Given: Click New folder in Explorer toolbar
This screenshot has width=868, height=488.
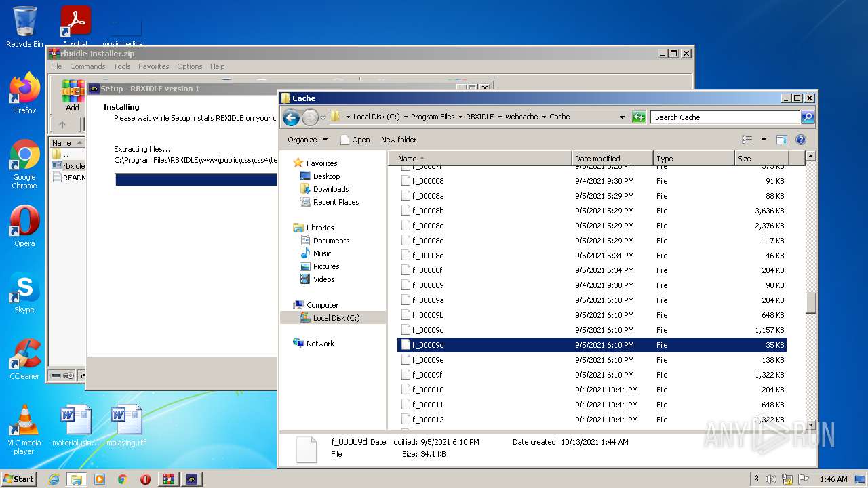Looking at the screenshot, I should click(x=399, y=140).
